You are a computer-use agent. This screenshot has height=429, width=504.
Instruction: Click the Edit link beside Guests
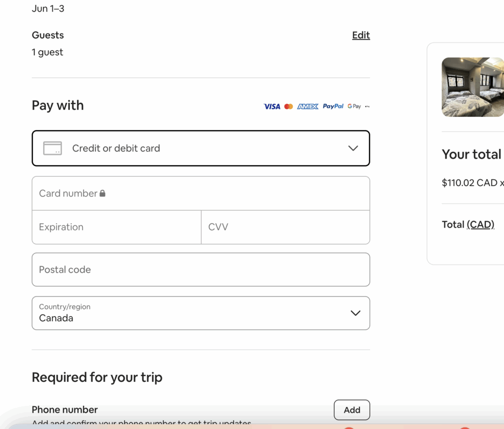pos(361,35)
